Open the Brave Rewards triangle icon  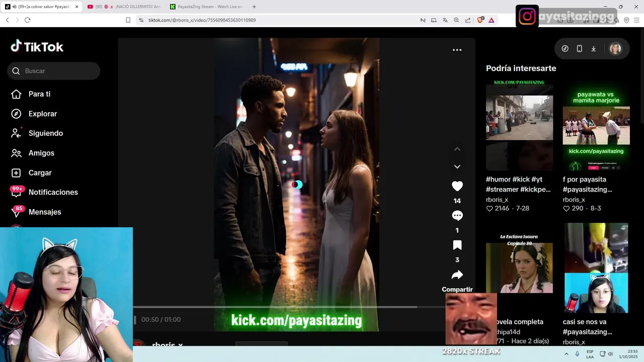[491, 20]
